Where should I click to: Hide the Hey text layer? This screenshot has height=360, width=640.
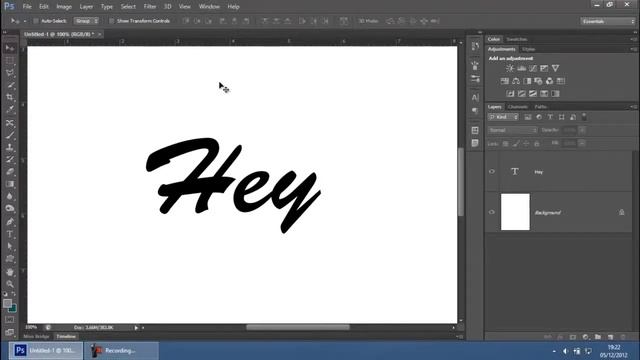tap(492, 172)
